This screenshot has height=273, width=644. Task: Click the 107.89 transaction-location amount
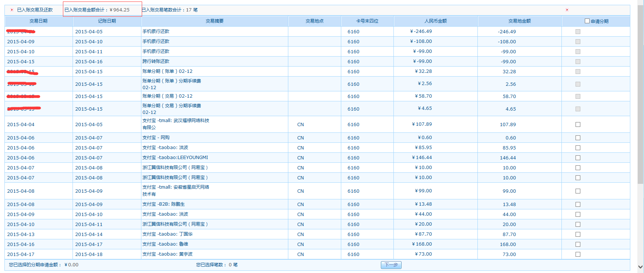[x=508, y=125]
